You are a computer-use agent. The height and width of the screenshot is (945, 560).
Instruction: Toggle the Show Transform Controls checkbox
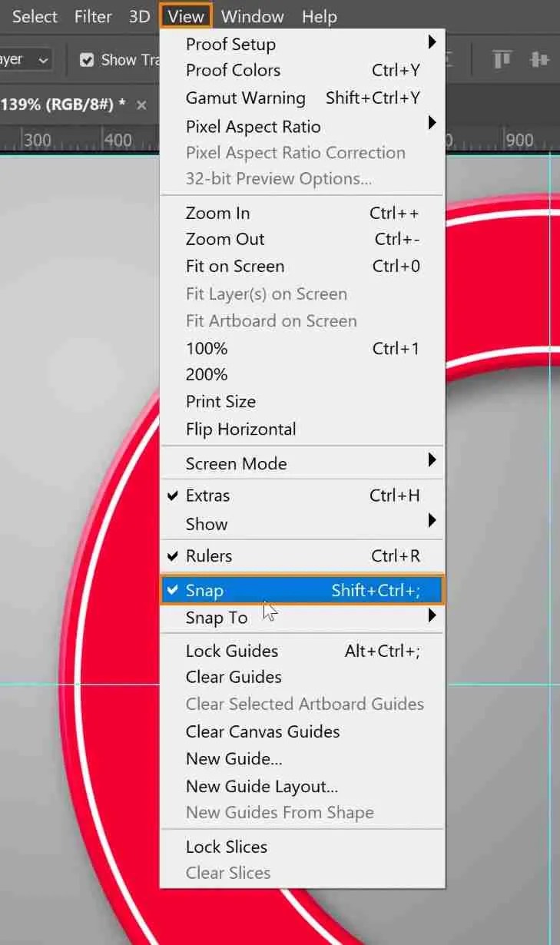coord(87,58)
